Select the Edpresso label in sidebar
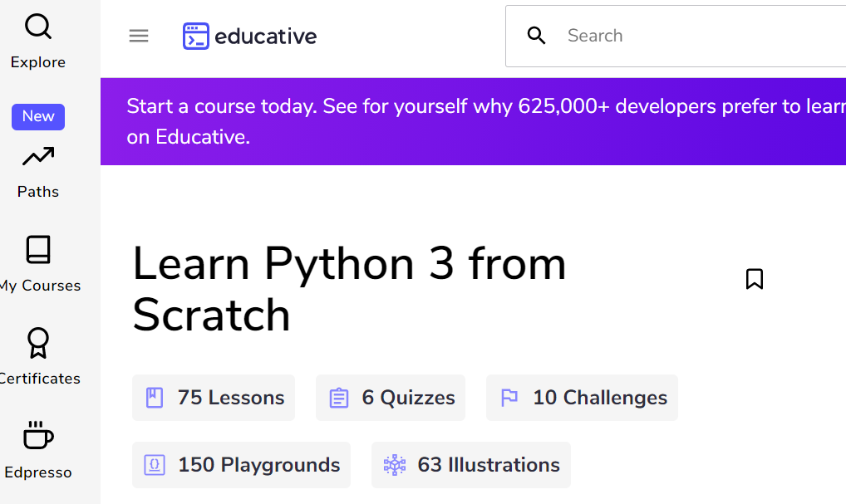 tap(38, 472)
